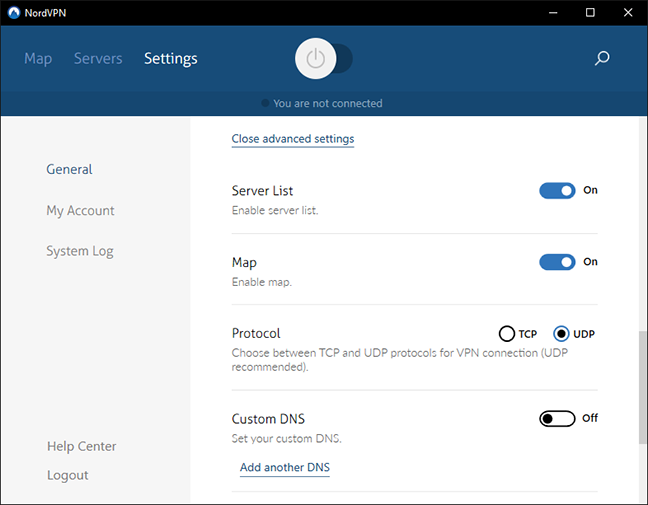648x505 pixels.
Task: Maximize the NordVPN window
Action: pos(590,13)
